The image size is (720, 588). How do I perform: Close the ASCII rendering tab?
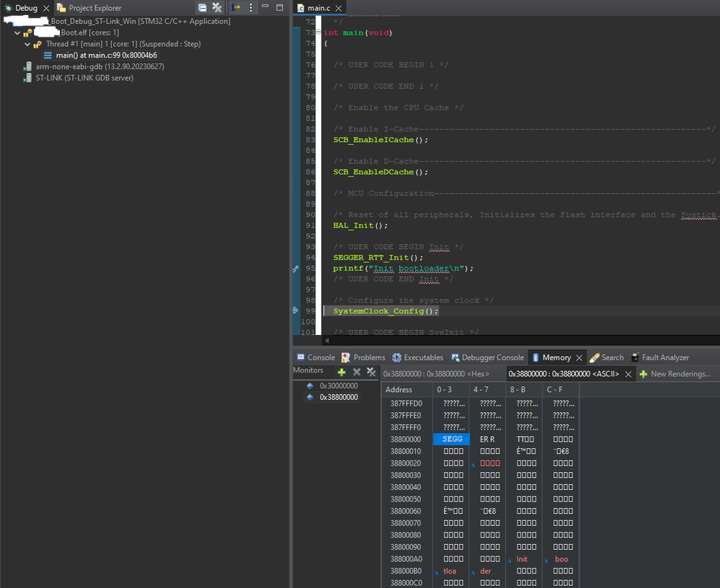[x=627, y=374]
